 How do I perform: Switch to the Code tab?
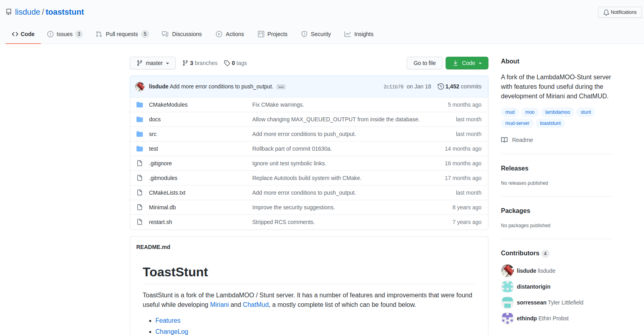(x=23, y=34)
